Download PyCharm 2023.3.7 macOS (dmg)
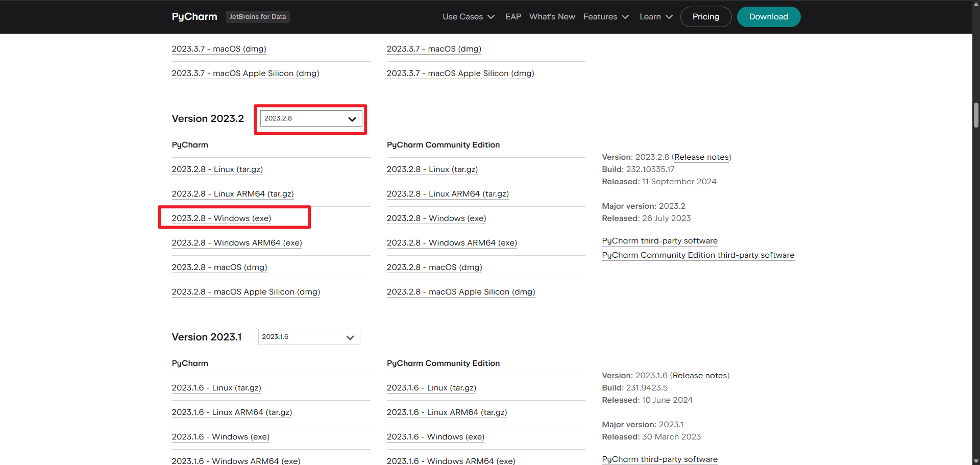Viewport: 980px width, 465px height. (219, 49)
